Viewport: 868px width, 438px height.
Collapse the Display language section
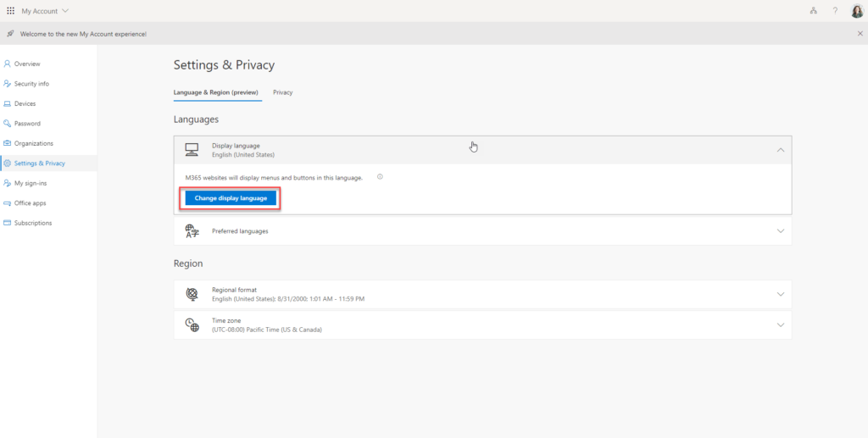(x=780, y=150)
